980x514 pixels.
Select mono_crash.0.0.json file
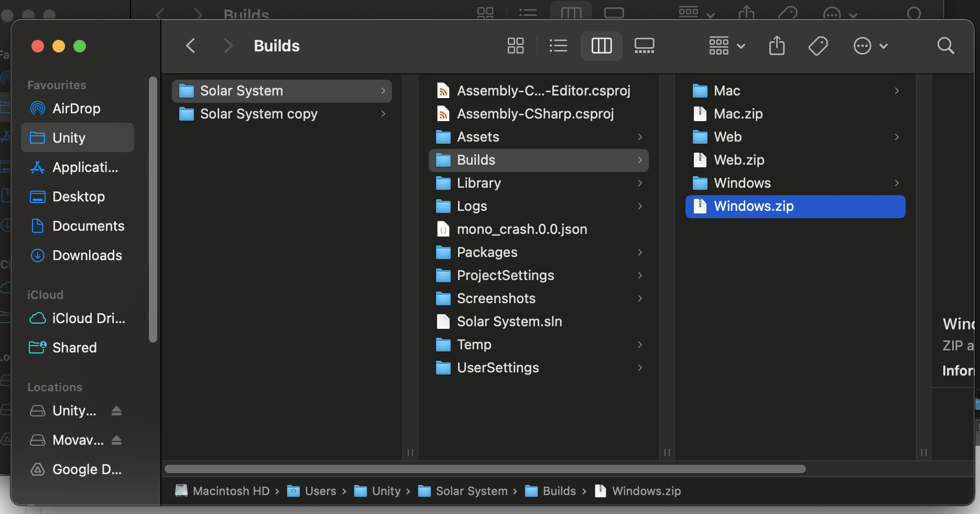[539, 229]
